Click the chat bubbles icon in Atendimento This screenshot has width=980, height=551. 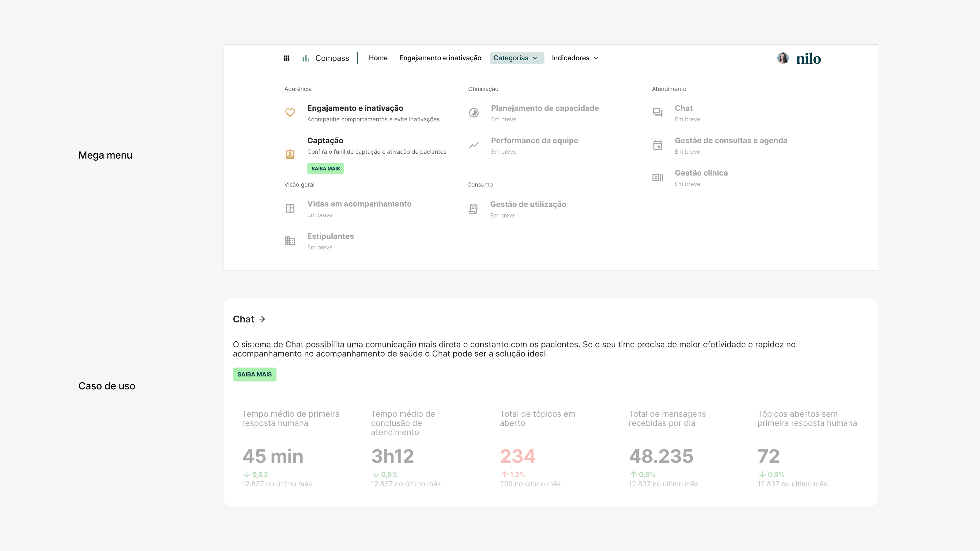[658, 113]
